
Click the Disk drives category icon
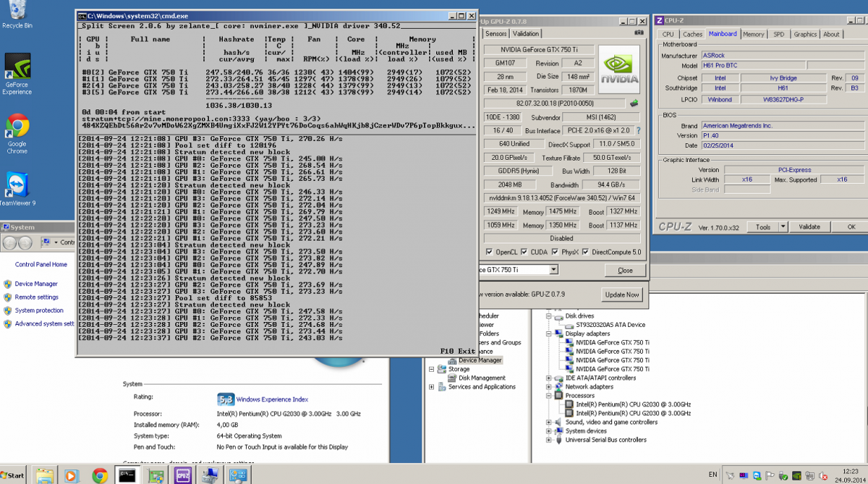559,316
